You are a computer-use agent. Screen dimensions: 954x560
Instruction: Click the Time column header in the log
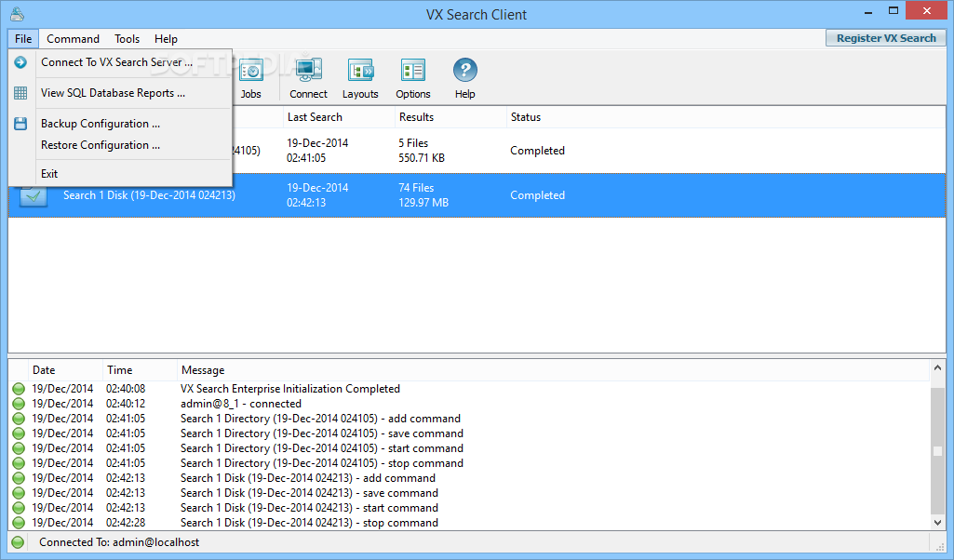click(140, 370)
